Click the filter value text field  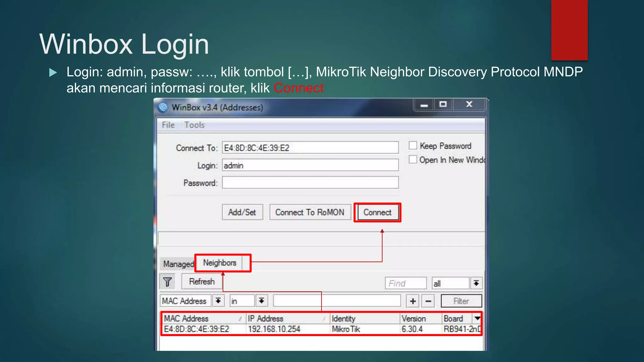337,301
